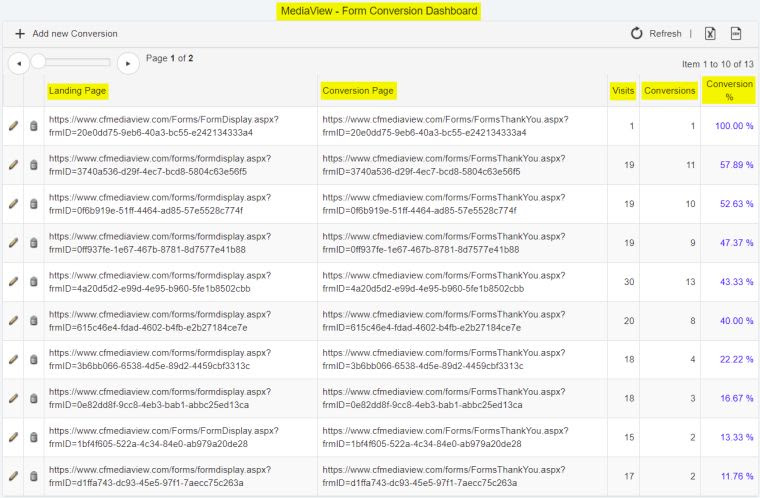Open the 47.37 % conversion link

coord(736,242)
